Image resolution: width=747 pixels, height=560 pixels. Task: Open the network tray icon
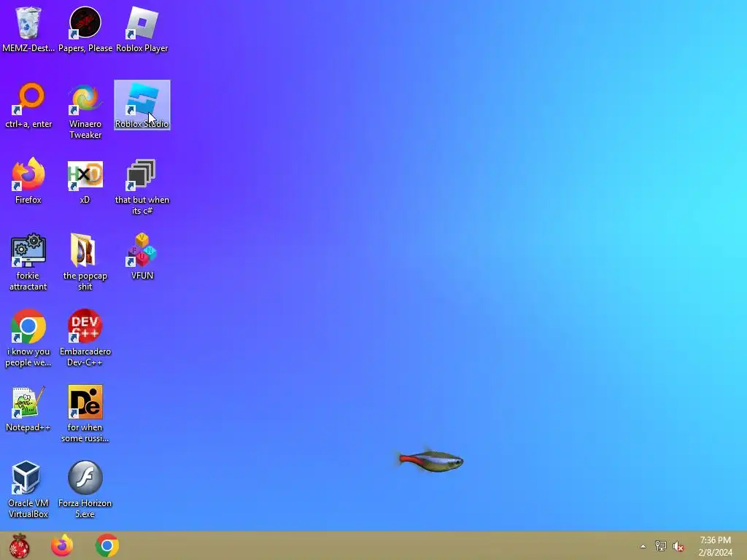pos(661,546)
